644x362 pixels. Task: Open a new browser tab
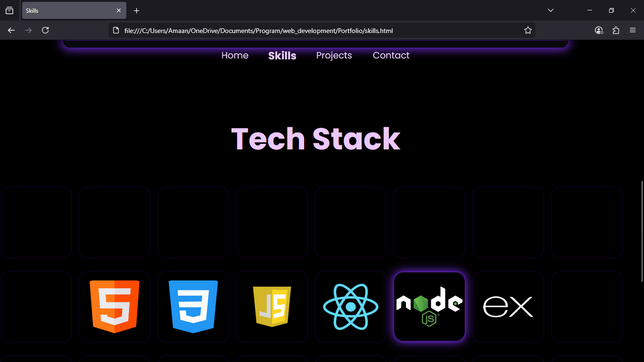pyautogui.click(x=137, y=10)
